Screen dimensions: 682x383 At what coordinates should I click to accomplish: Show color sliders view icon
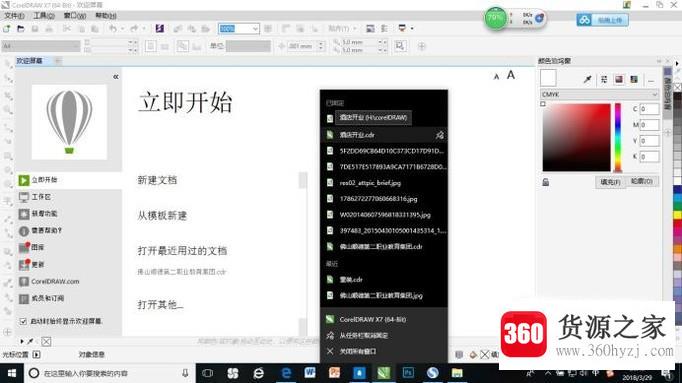(604, 79)
